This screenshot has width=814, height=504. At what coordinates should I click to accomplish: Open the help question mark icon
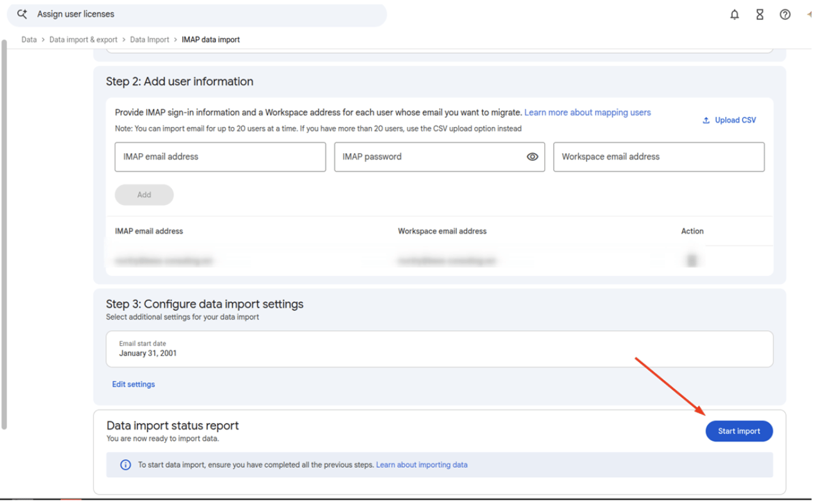click(x=785, y=14)
